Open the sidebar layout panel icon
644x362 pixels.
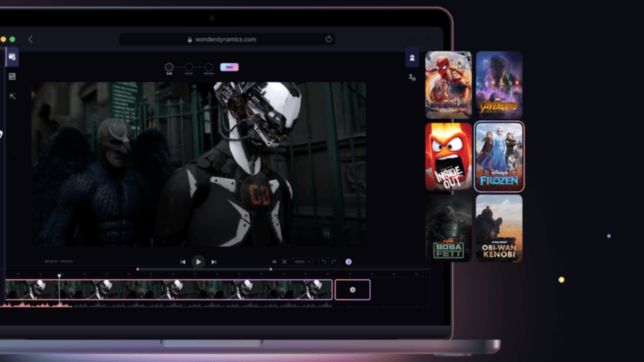tap(12, 76)
